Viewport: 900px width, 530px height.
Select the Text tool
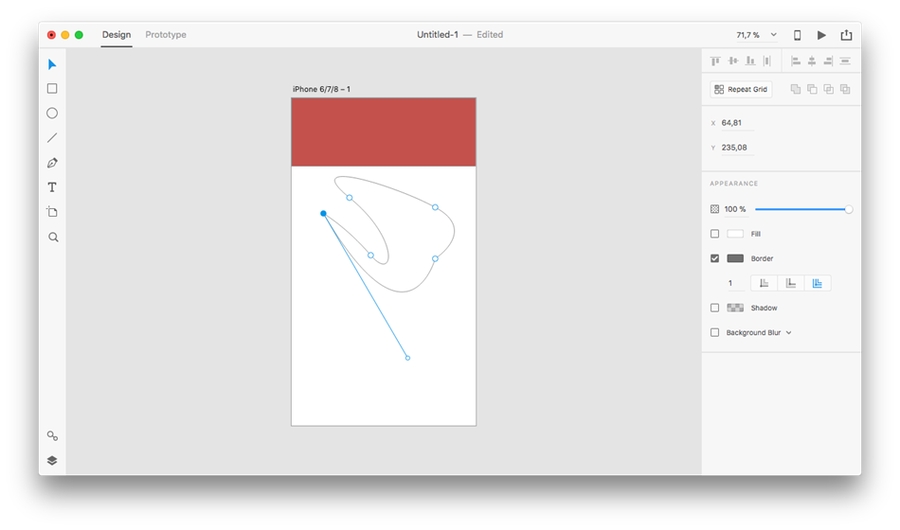pos(52,187)
